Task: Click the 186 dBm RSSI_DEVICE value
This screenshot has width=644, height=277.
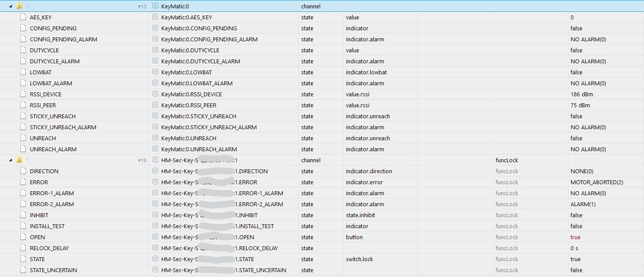Action: click(581, 94)
